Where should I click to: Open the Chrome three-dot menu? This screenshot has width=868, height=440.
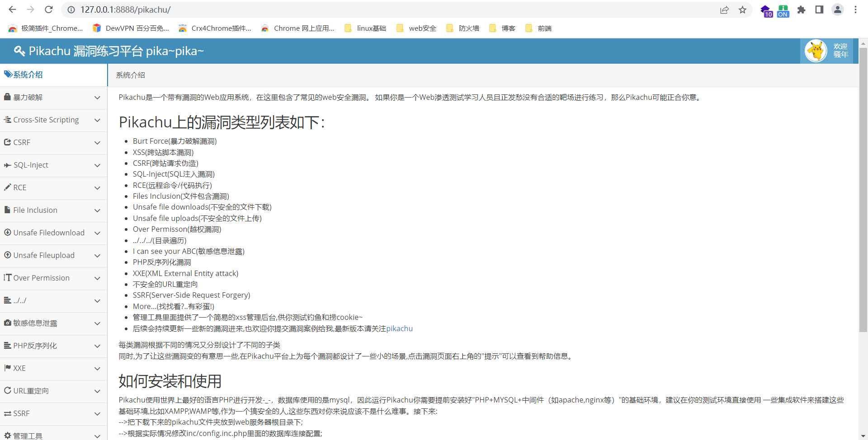(x=855, y=9)
